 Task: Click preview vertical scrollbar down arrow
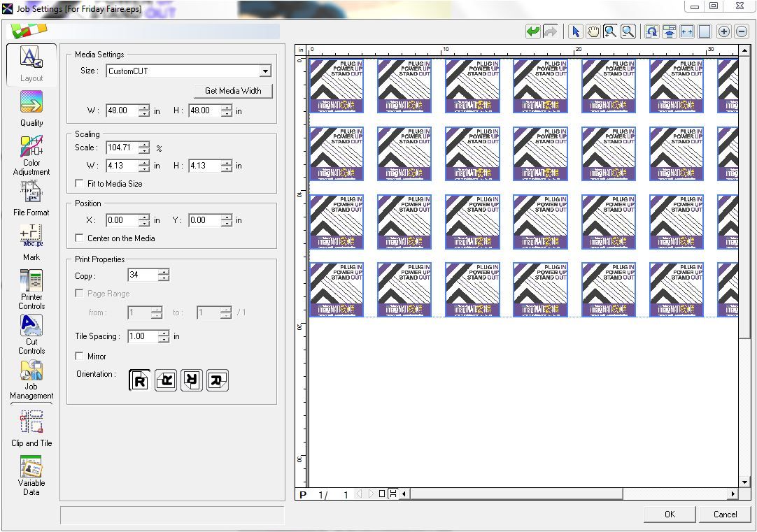click(744, 482)
